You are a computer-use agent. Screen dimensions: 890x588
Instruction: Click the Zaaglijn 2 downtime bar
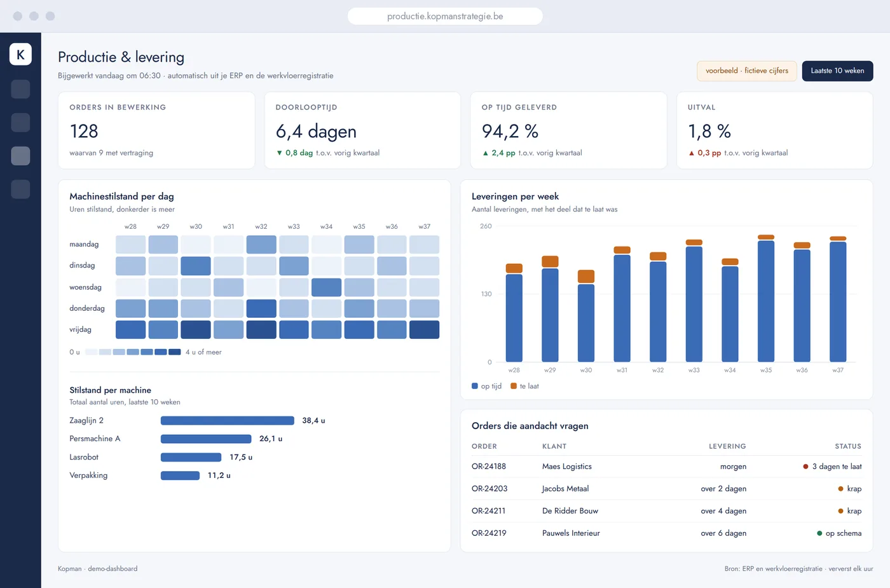click(x=228, y=420)
